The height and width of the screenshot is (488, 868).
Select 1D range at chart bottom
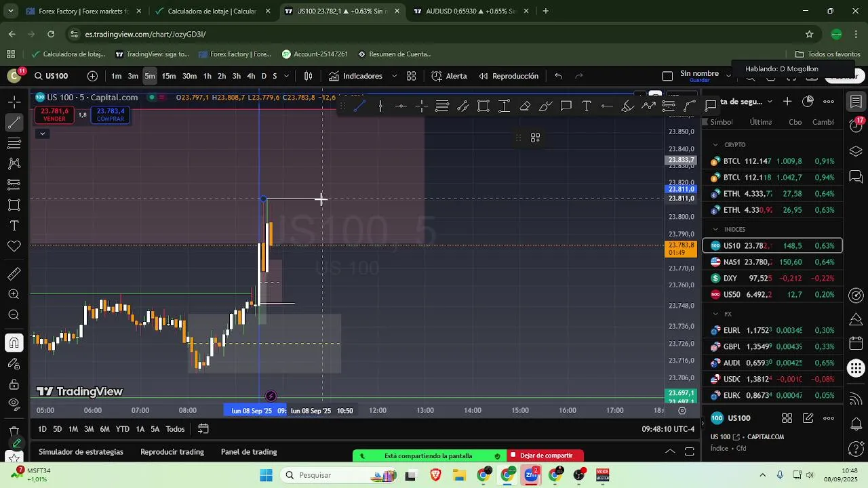(x=42, y=429)
